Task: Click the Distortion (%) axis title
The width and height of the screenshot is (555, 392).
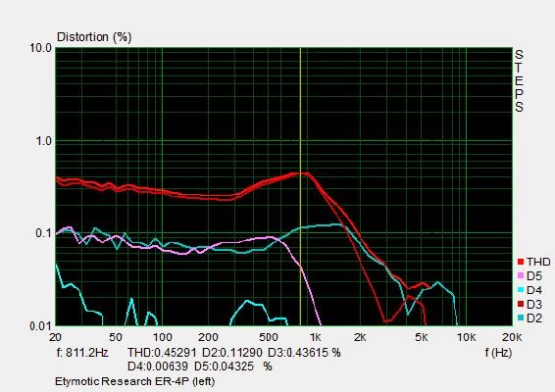Action: (x=94, y=37)
